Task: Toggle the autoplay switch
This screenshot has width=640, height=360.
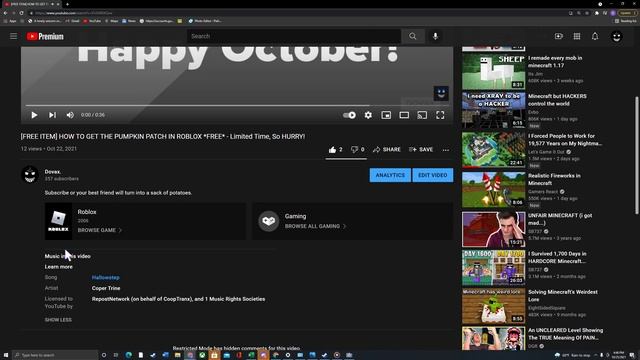Action: [x=349, y=115]
